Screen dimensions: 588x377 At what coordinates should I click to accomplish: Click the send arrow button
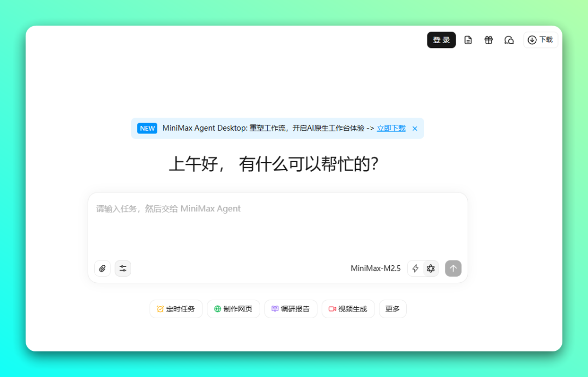pos(453,268)
